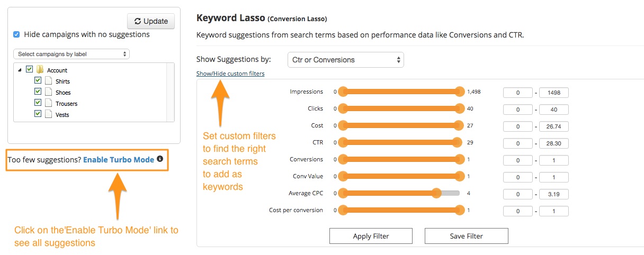Open the Ctr or Conversions dropdown

[x=345, y=60]
